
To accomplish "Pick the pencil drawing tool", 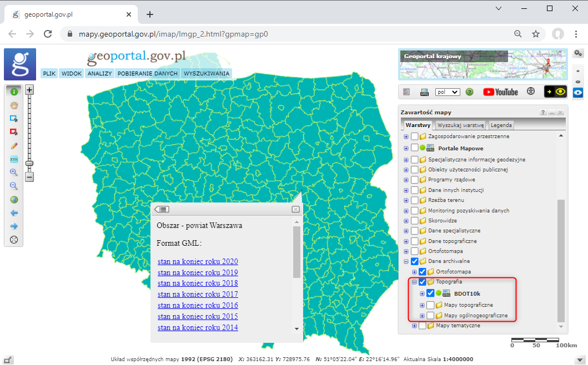I will 14,145.
